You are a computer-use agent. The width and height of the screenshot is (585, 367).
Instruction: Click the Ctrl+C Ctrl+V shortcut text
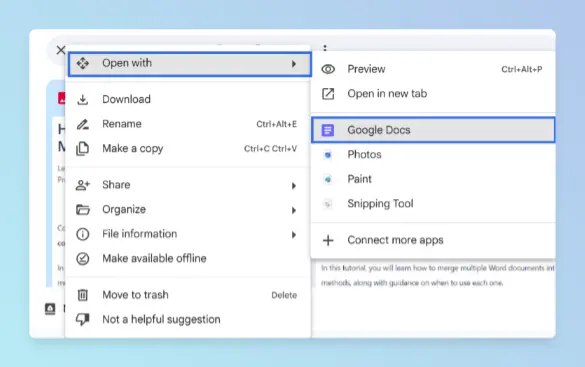(x=270, y=149)
